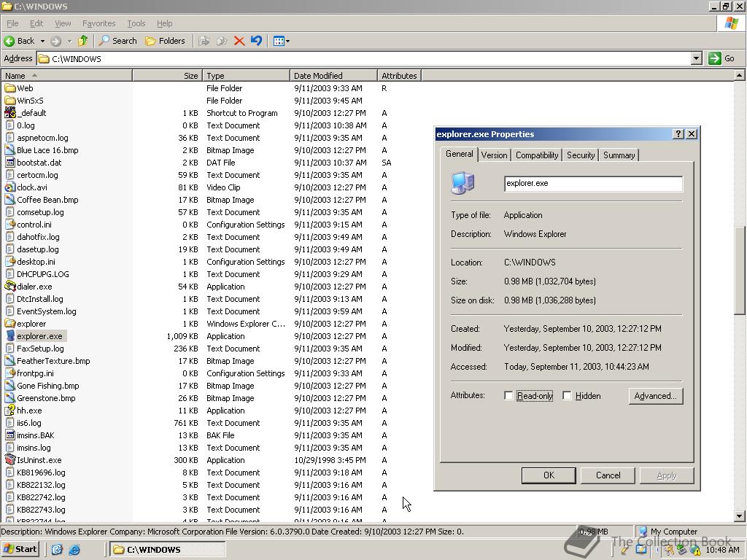Select the IsUninst.exe icon
The width and height of the screenshot is (747, 560).
9,459
